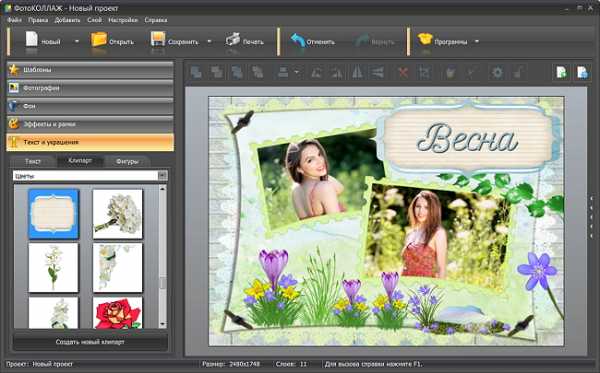This screenshot has width=600, height=373.
Task: Click the Отменить undo arrow
Action: [298, 40]
